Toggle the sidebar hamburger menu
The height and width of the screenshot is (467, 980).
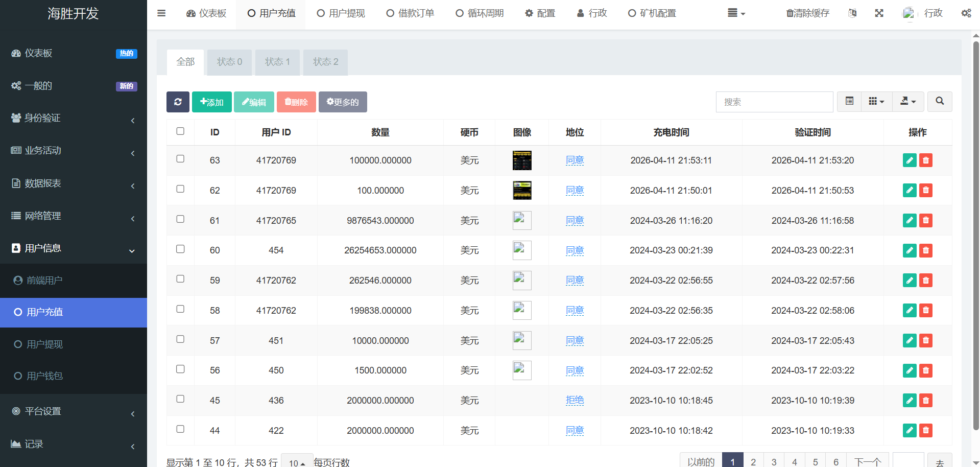click(x=161, y=13)
